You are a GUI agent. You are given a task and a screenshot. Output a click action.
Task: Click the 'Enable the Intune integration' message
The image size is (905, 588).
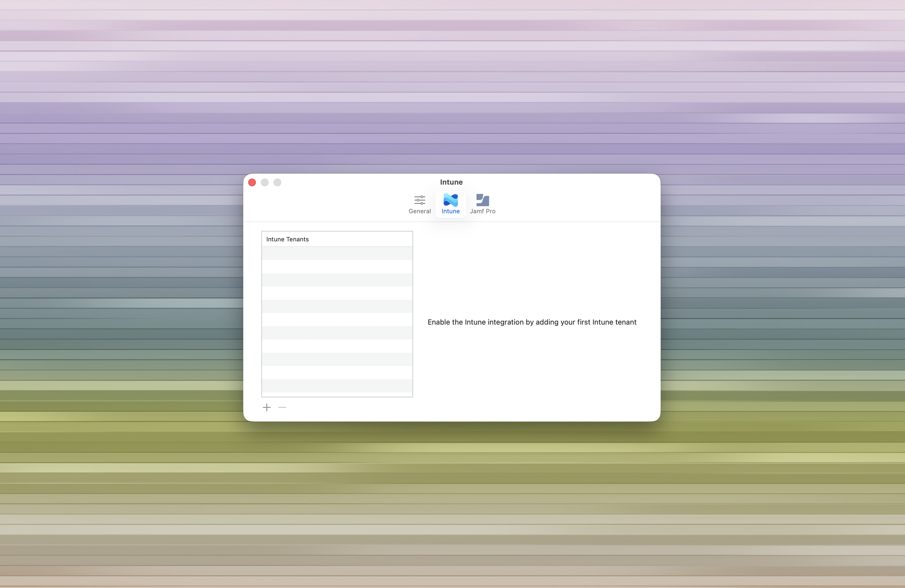pos(532,322)
